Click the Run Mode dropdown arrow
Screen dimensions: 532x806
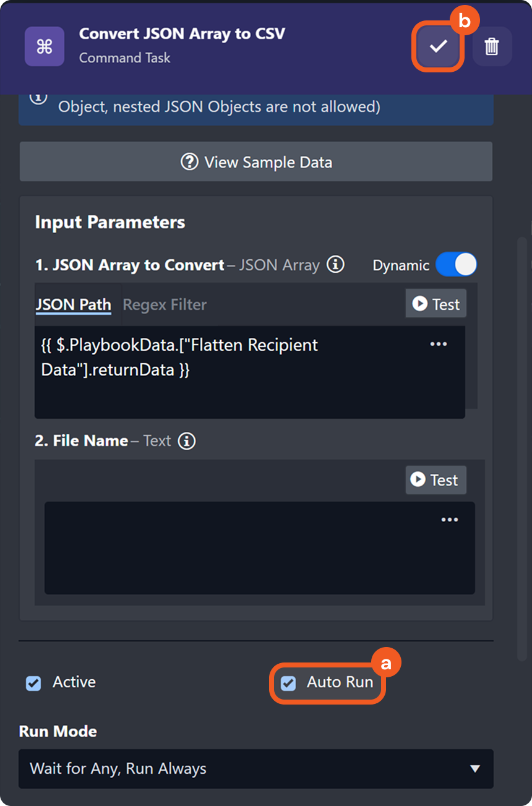pyautogui.click(x=474, y=769)
